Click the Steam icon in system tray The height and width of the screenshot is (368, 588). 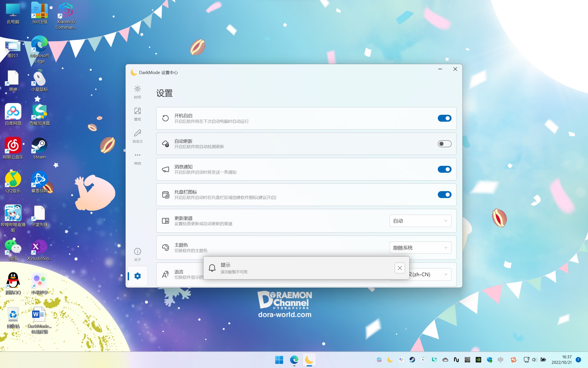tap(412, 360)
